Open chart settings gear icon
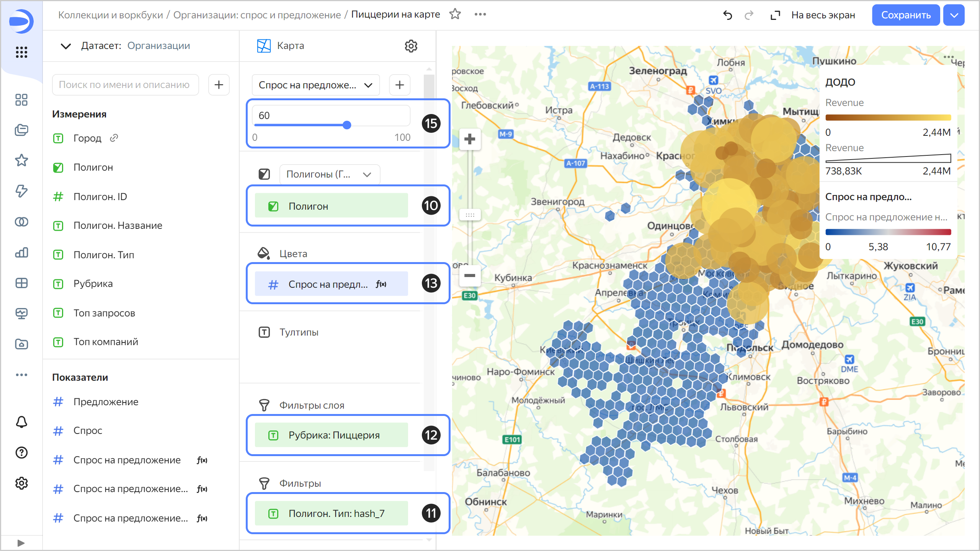The height and width of the screenshot is (551, 980). point(411,46)
